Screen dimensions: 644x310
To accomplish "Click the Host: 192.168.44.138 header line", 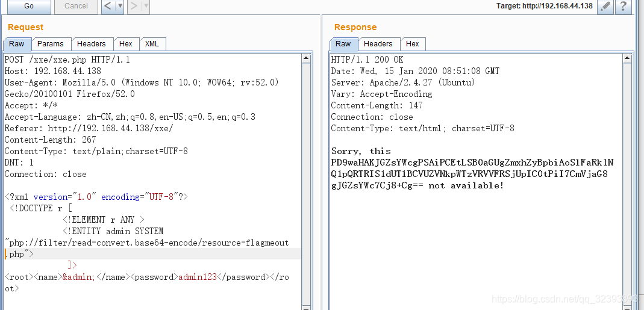I will [52, 72].
